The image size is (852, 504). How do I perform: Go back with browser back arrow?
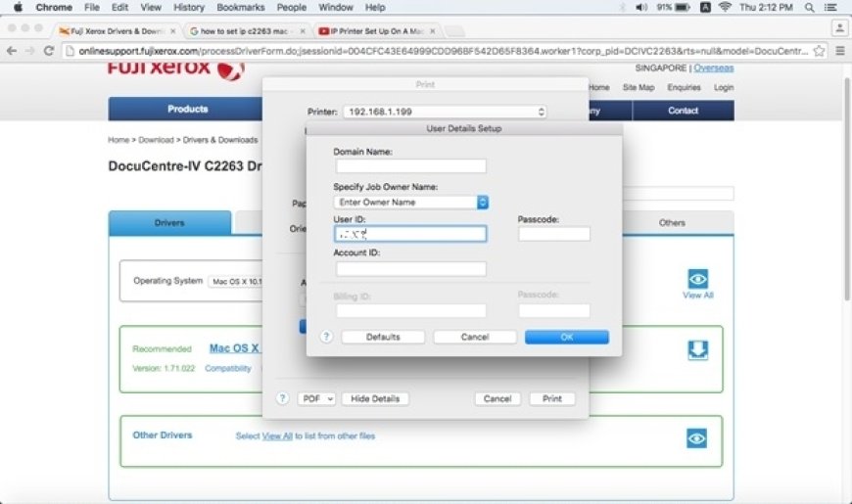(12, 51)
